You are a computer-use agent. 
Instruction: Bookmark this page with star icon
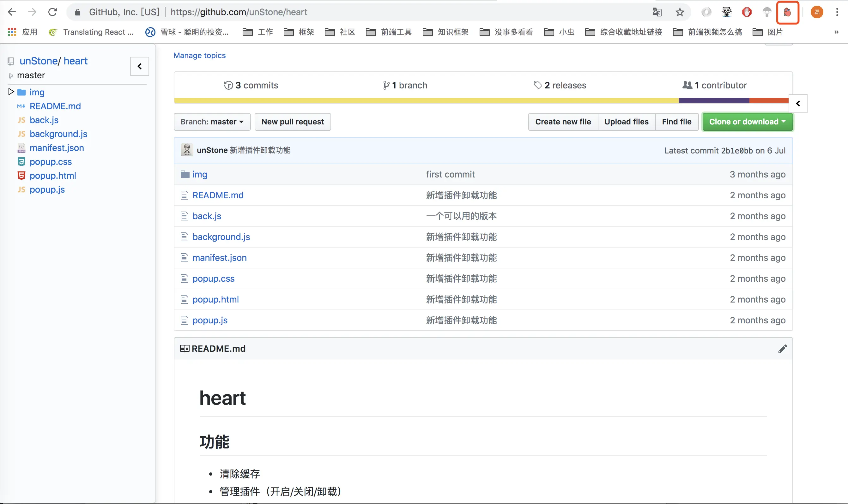[x=680, y=13]
